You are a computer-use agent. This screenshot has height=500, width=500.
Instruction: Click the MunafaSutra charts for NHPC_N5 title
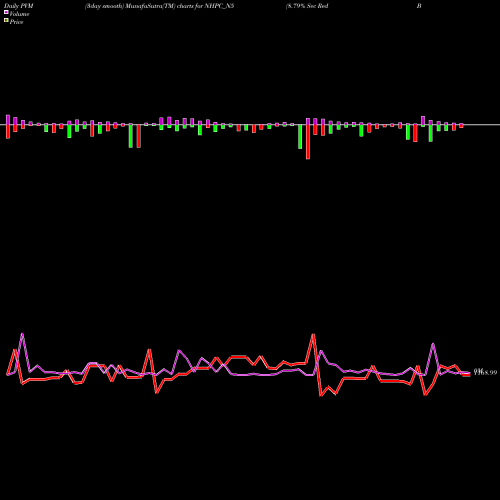[x=159, y=6]
